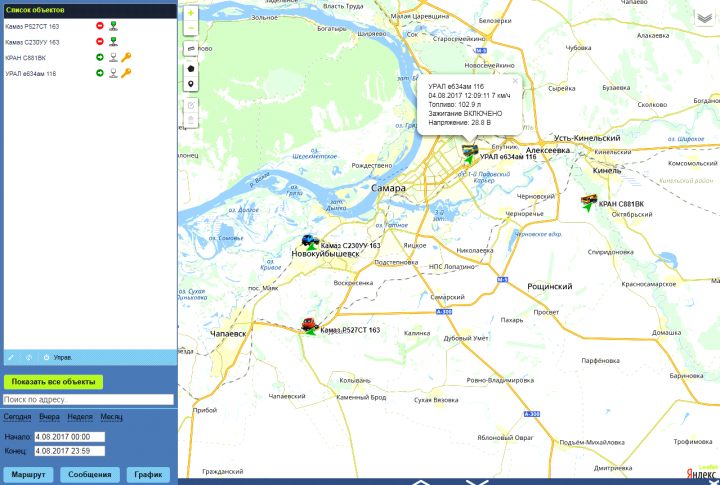
Task: Click the ignition key icon for КРАН С881ВК
Action: point(126,57)
